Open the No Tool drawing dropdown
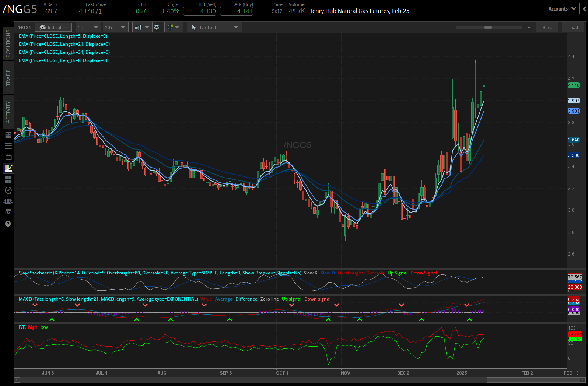This screenshot has height=386, width=588. pos(214,27)
